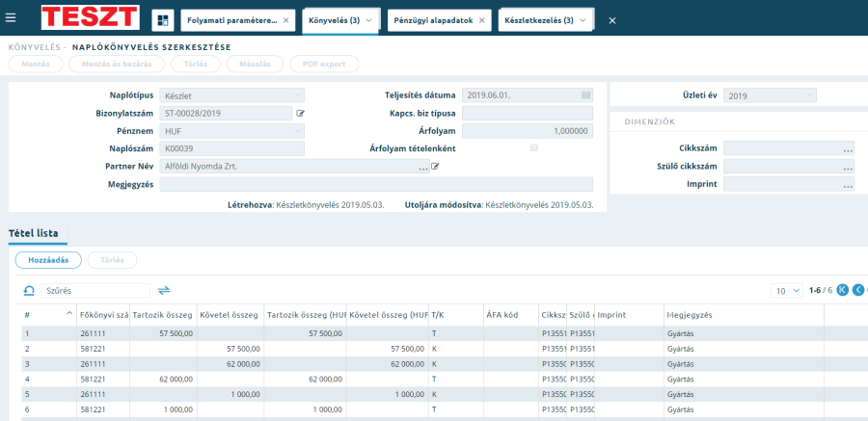The image size is (868, 421).
Task: Click the TESZT logo
Action: (x=91, y=17)
